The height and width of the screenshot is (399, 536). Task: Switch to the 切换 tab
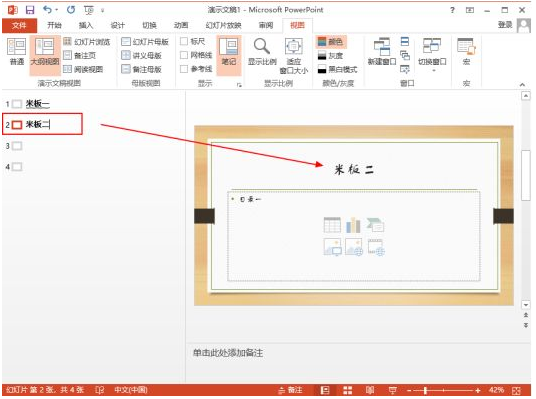point(149,25)
